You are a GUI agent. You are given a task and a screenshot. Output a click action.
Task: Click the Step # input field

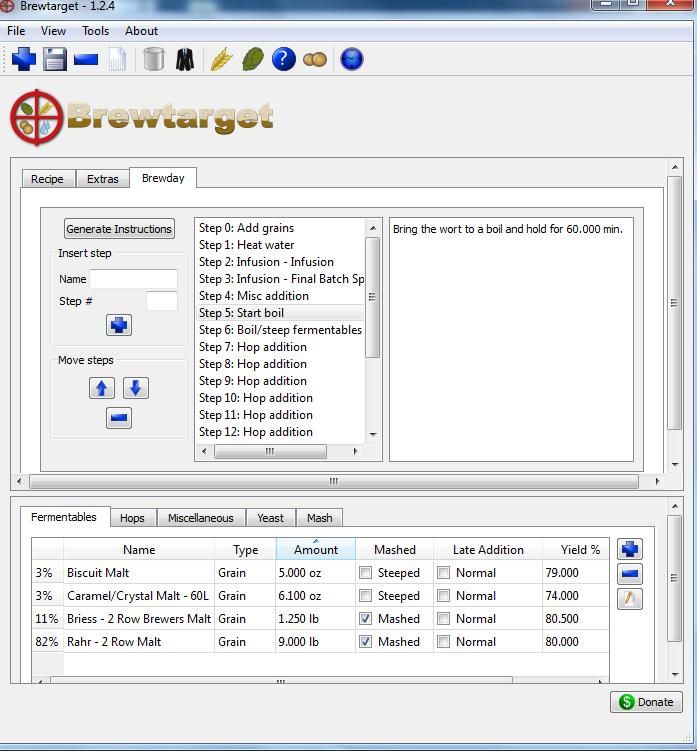tap(162, 301)
